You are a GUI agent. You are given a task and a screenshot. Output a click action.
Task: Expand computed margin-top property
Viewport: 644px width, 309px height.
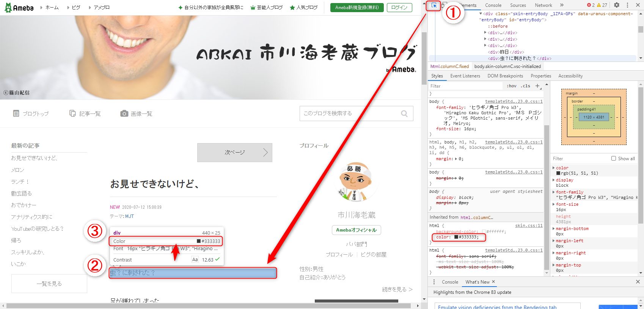(x=554, y=265)
